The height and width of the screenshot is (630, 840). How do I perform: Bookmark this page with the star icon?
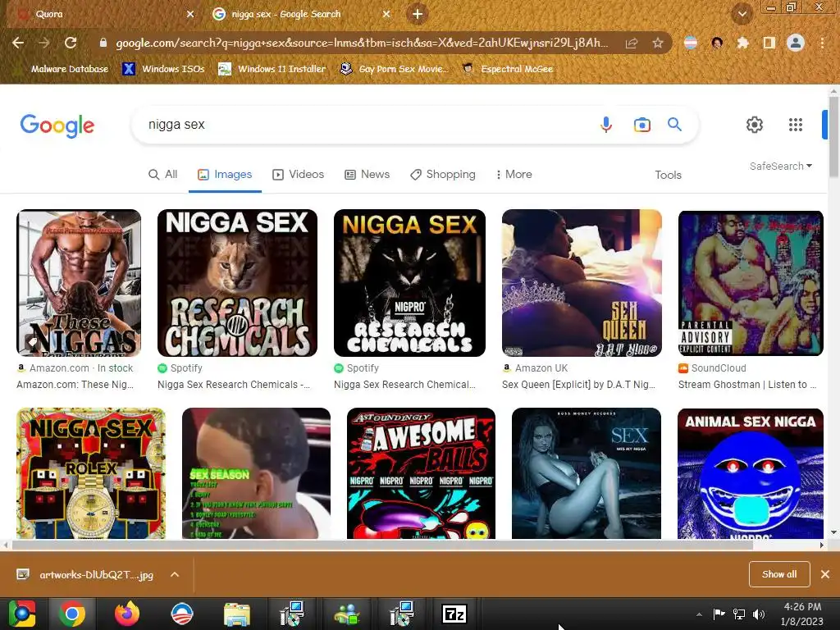(658, 43)
